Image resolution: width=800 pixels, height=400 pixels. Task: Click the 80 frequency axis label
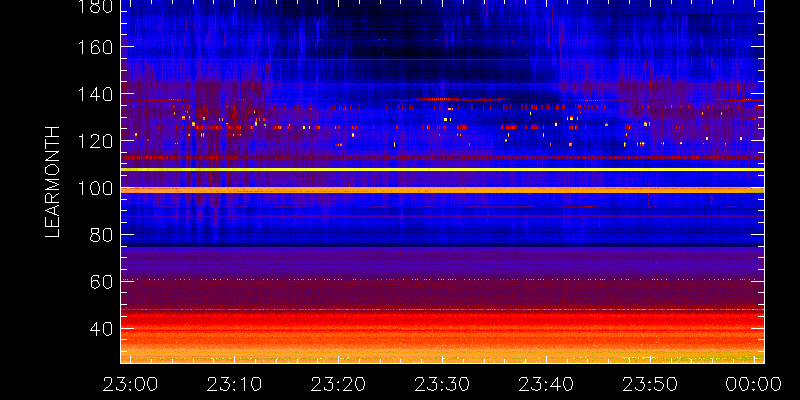[x=101, y=235]
